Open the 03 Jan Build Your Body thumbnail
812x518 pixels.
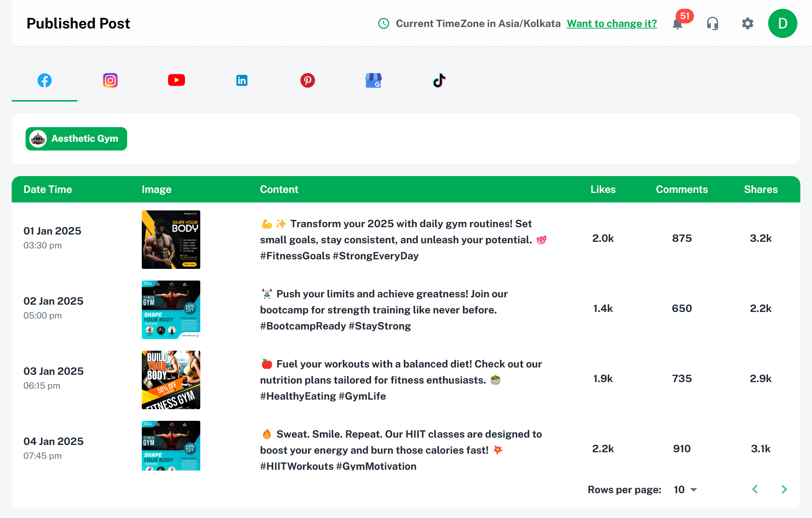tap(171, 380)
